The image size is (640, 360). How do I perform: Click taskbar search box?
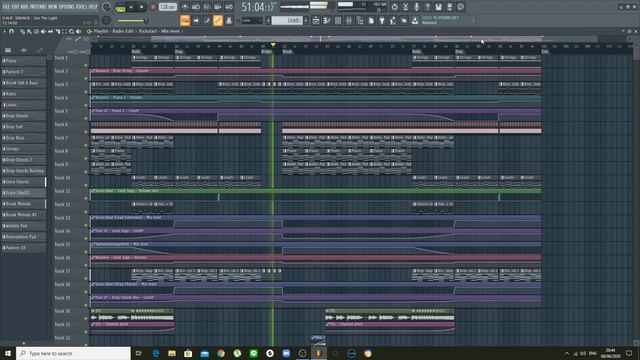click(x=73, y=353)
